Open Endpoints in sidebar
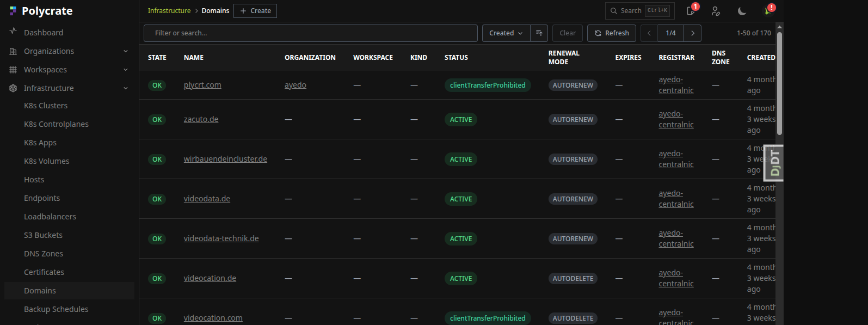 [x=42, y=198]
